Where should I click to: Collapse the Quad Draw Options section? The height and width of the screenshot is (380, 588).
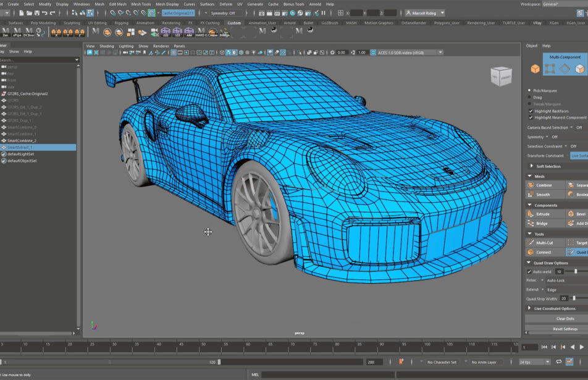[x=529, y=263]
